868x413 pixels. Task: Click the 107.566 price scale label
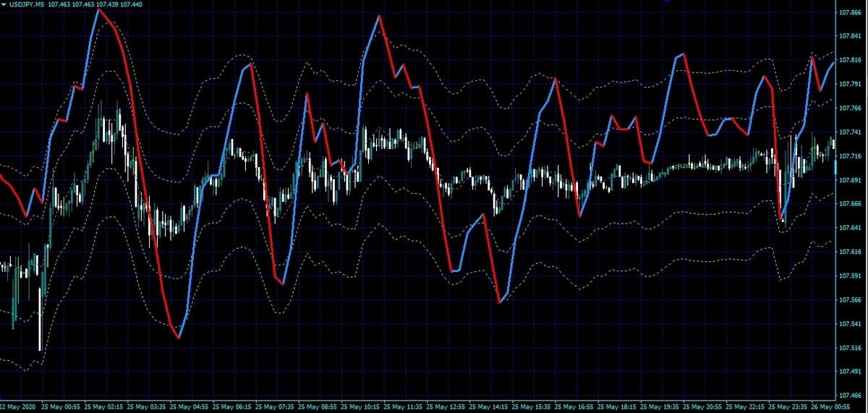849,299
